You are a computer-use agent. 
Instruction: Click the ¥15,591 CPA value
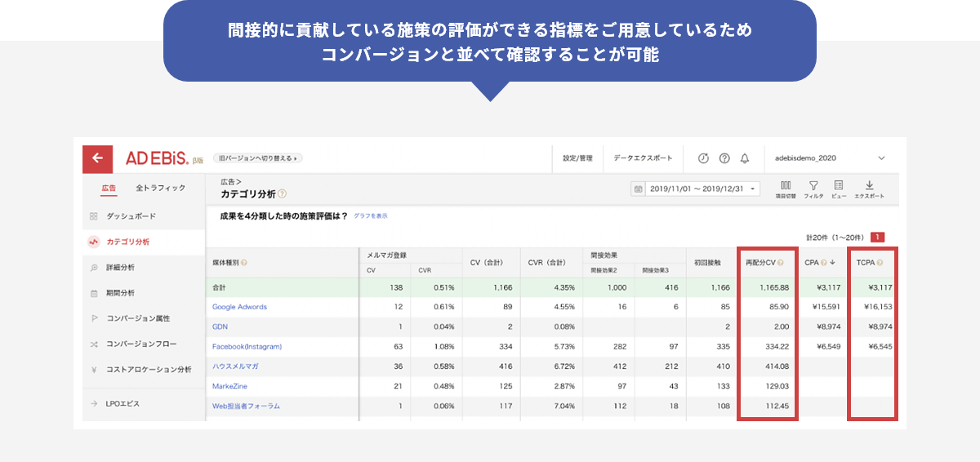825,307
